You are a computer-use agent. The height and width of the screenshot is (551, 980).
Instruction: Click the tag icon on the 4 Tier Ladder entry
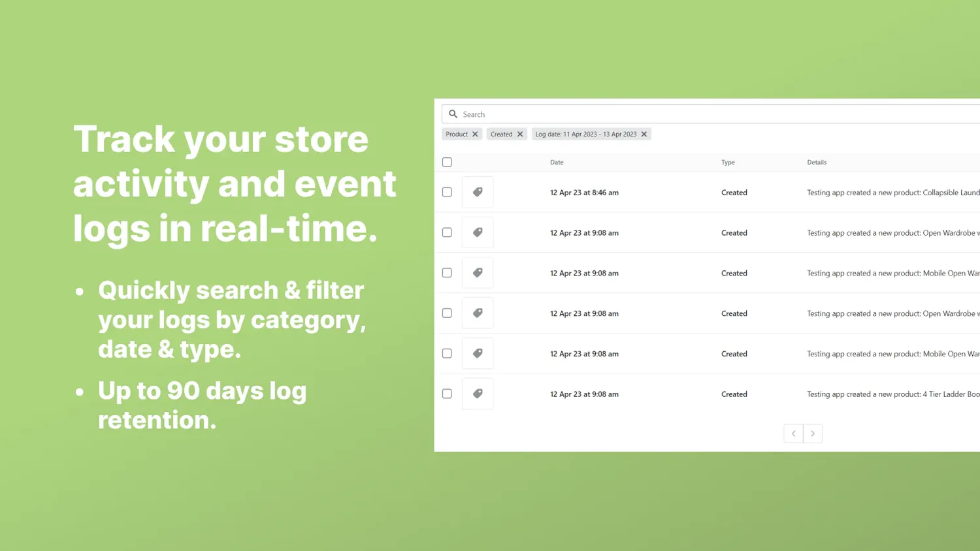[x=478, y=393]
